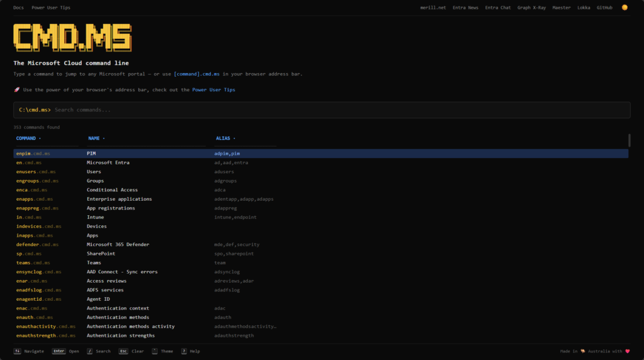
Task: Click the heart icon in footer
Action: (x=628, y=351)
